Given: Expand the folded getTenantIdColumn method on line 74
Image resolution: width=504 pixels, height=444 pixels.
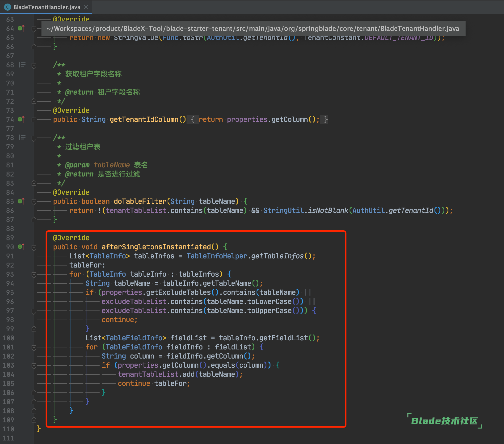Looking at the screenshot, I should pyautogui.click(x=34, y=120).
